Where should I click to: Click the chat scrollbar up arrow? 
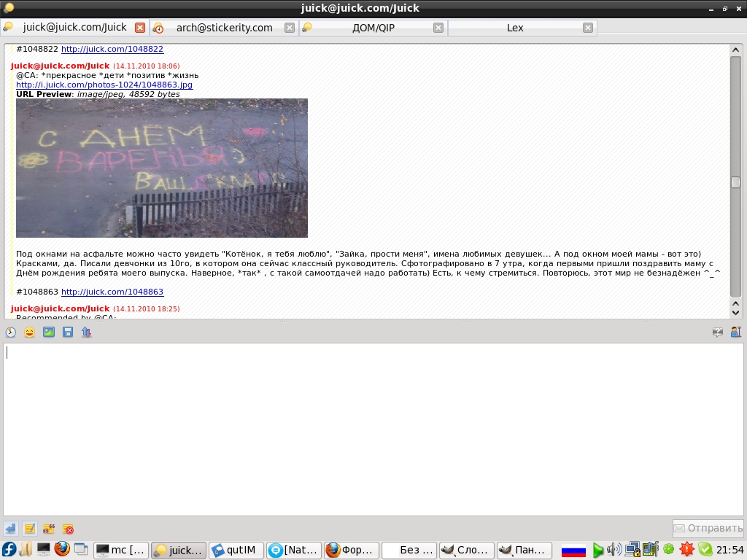tap(735, 50)
